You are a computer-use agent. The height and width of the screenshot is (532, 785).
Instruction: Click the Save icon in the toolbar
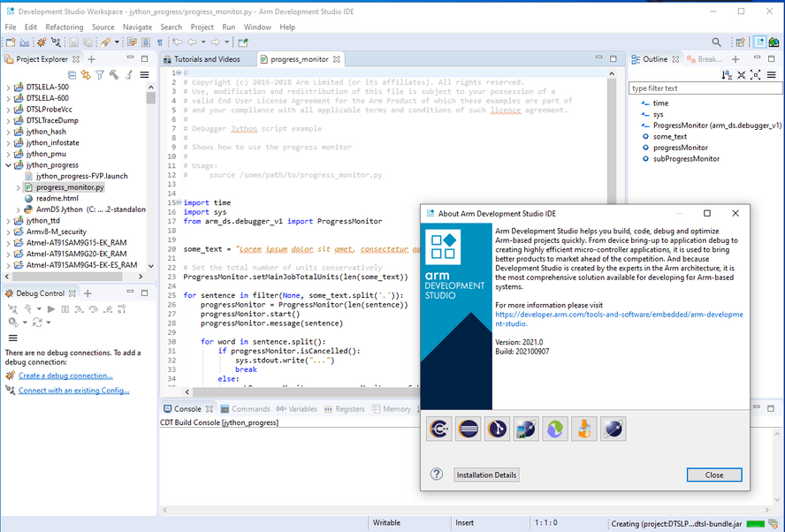pos(73,42)
